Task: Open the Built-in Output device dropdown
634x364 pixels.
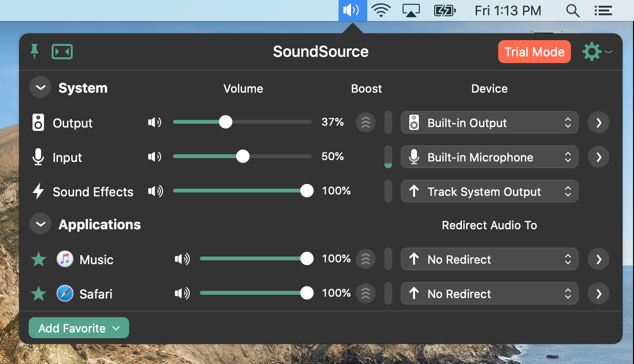Action: point(489,123)
